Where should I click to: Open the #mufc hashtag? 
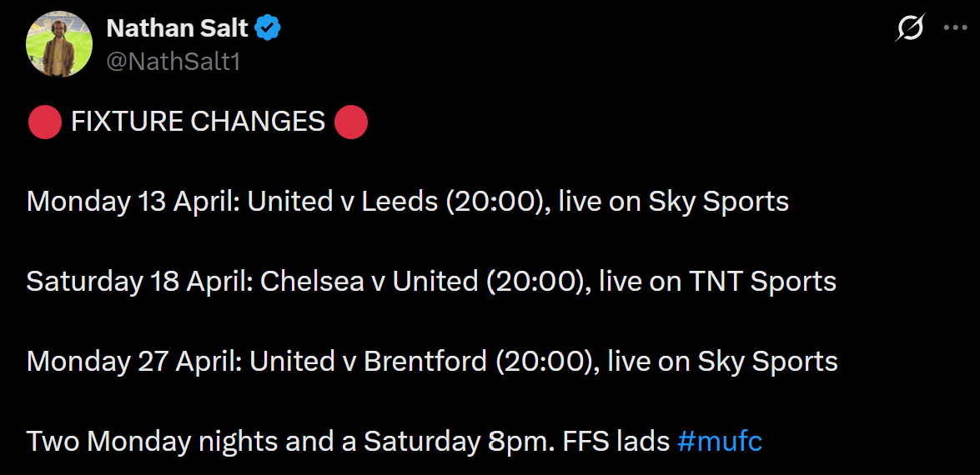click(720, 441)
